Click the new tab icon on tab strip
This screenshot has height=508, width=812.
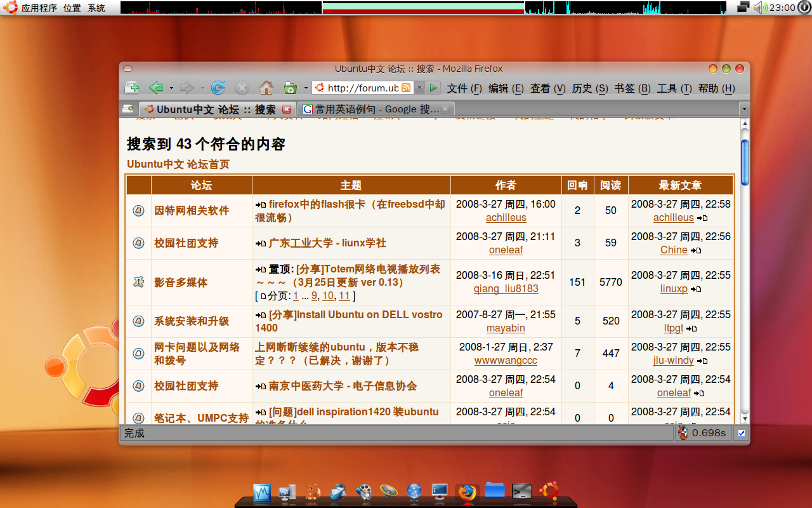coord(128,109)
